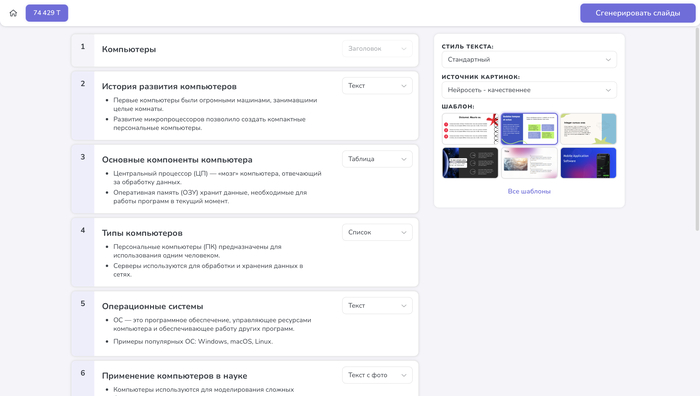
Task: Edit slide title Компьютеры
Action: coord(129,49)
